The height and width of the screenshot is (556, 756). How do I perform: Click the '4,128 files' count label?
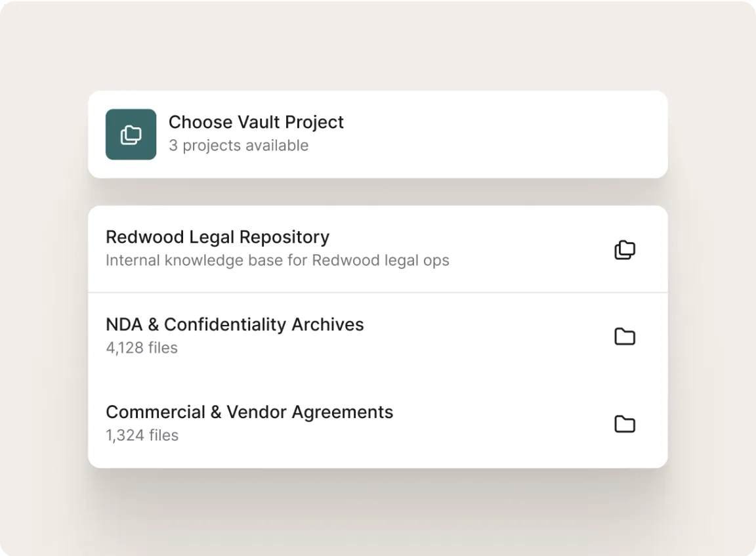tap(142, 348)
